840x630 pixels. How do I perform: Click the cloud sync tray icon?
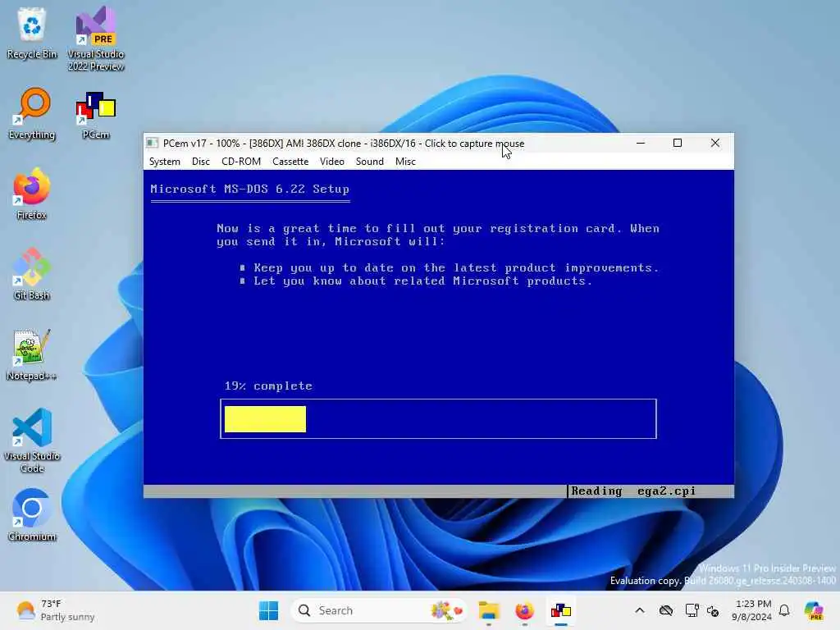[666, 610]
